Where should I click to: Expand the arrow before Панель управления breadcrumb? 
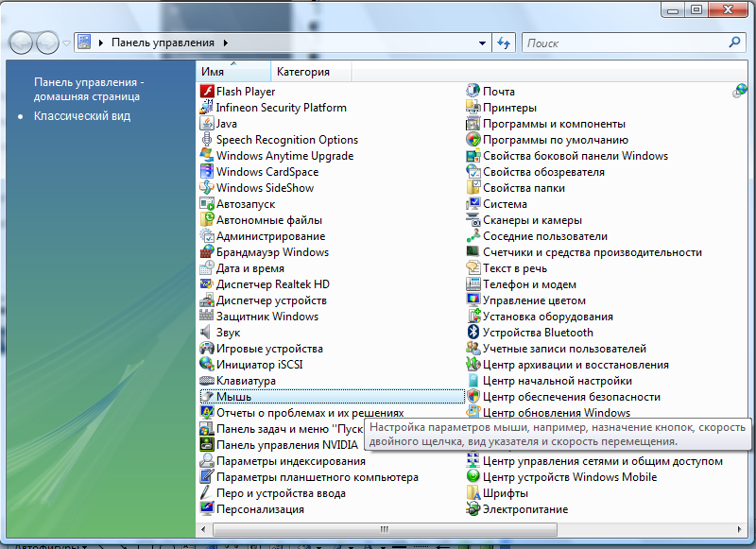101,43
